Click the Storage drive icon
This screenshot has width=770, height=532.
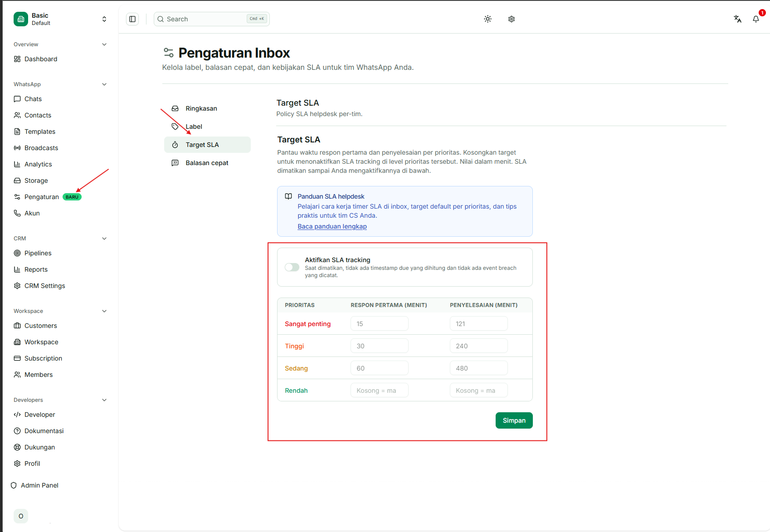pyautogui.click(x=17, y=181)
